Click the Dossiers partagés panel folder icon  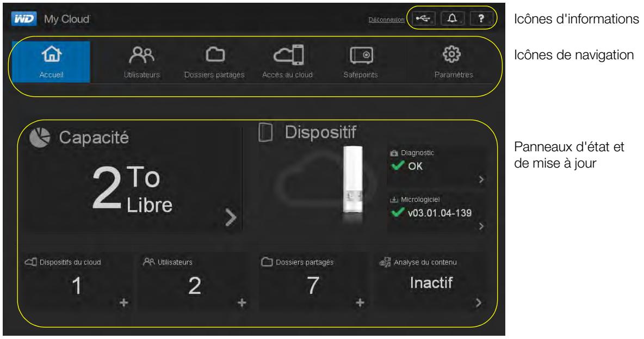[x=267, y=262]
